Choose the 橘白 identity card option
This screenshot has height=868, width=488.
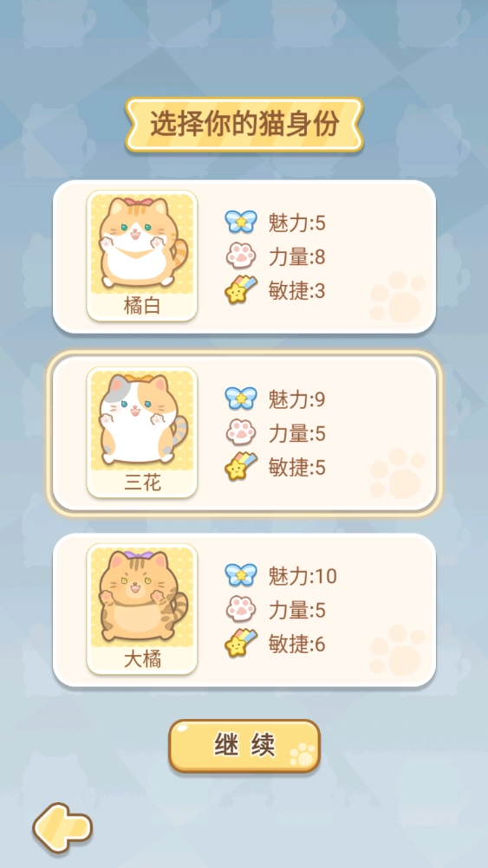point(244,256)
